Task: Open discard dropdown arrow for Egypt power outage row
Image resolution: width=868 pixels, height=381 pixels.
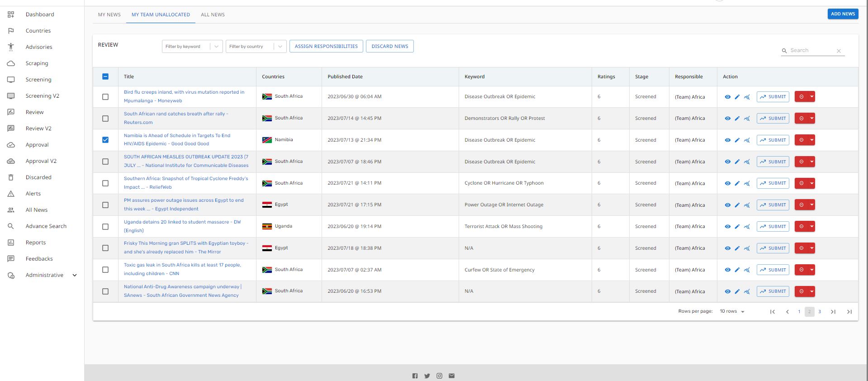Action: [811, 205]
